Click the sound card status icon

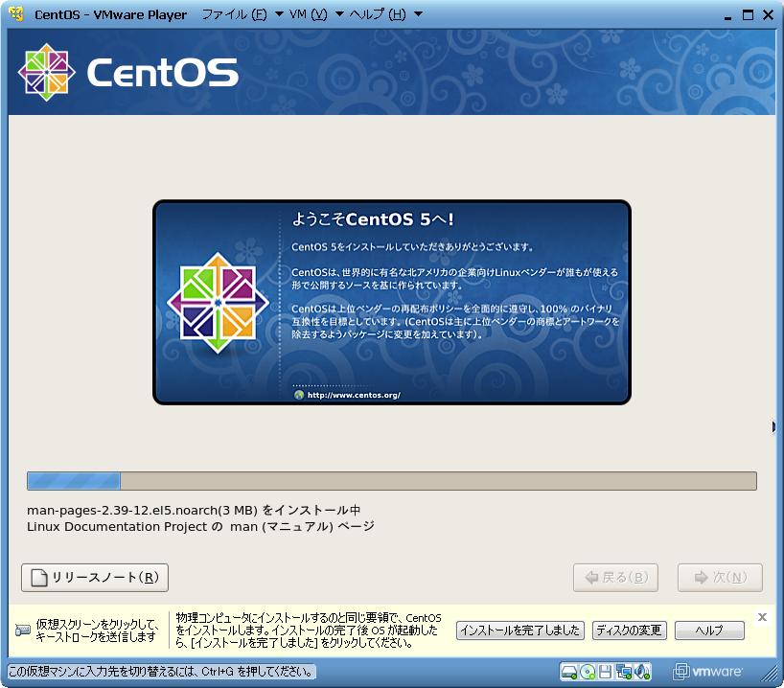tap(642, 671)
